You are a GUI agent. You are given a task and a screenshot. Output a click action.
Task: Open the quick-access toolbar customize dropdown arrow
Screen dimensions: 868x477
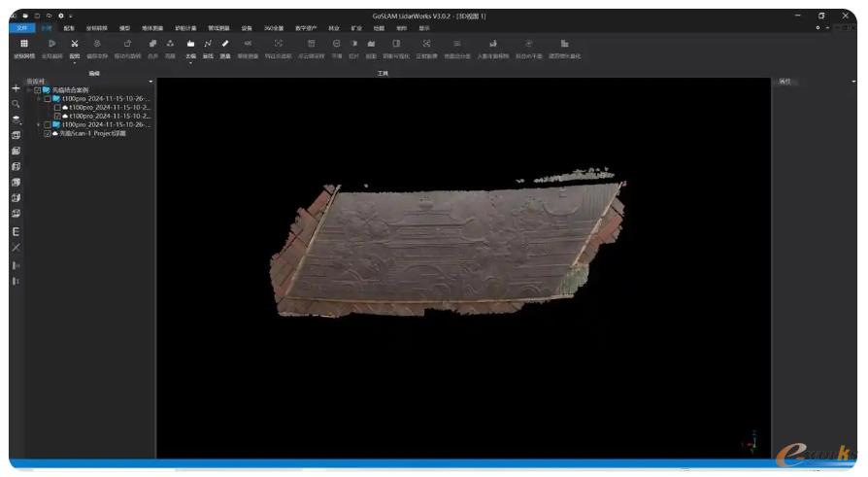pyautogui.click(x=71, y=17)
